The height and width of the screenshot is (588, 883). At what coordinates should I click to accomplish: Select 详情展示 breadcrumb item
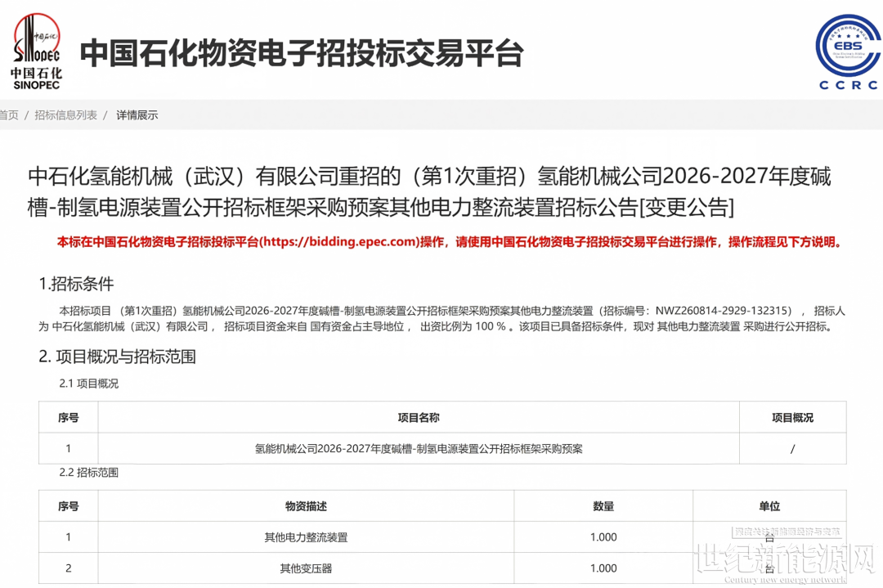coord(137,114)
